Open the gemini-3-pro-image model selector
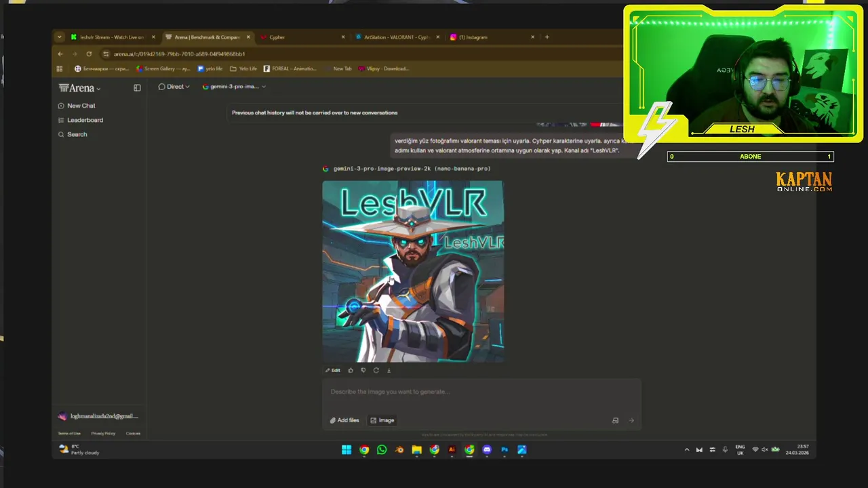This screenshot has height=488, width=868. (x=234, y=87)
